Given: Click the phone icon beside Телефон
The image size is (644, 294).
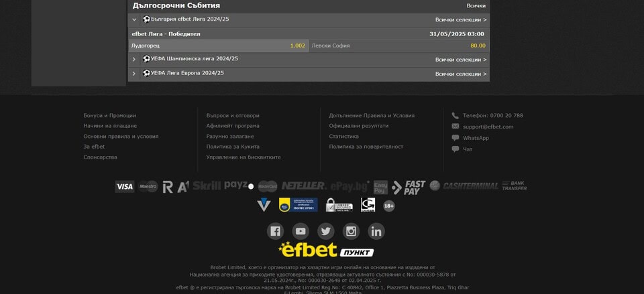Looking at the screenshot, I should point(455,116).
